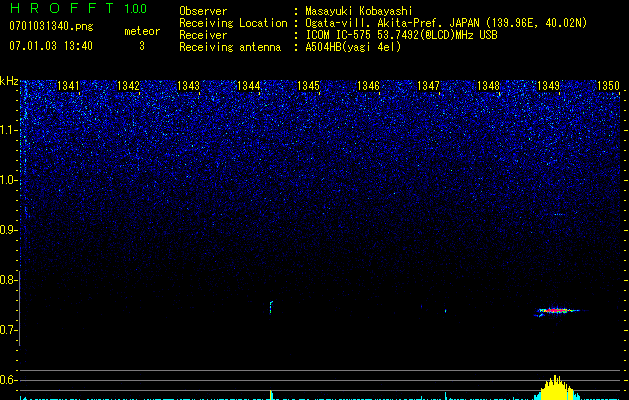This screenshot has width=629, height=400.
Task: Click the 1.1 kHz axis label
Action: (x=8, y=130)
